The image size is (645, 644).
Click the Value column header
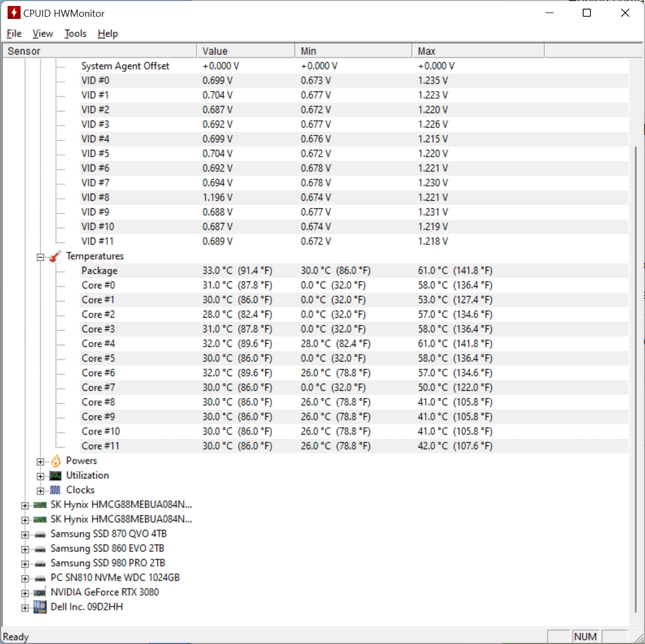tap(246, 51)
